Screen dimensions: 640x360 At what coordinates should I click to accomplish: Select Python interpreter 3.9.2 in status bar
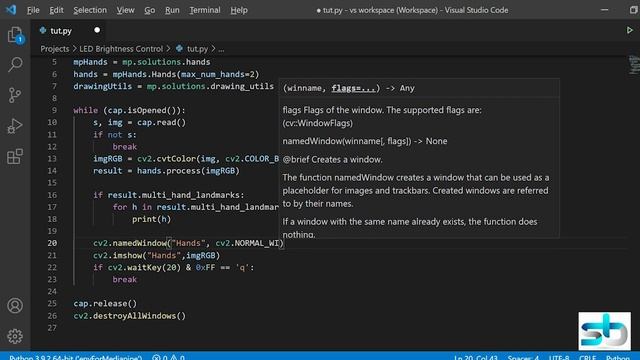[76, 357]
